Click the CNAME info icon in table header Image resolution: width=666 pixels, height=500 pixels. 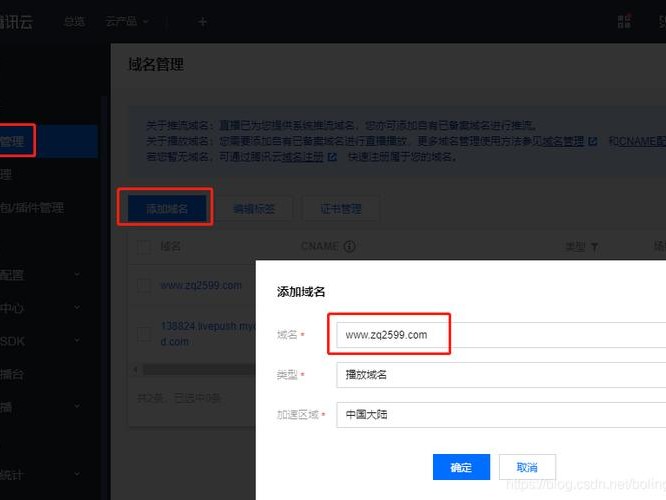(350, 246)
